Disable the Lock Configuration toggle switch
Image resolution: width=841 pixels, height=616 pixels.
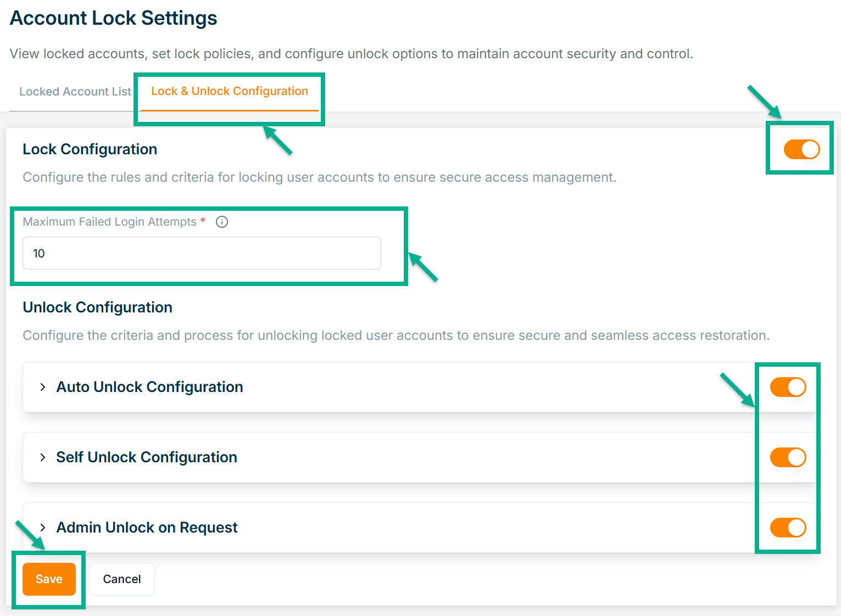(801, 149)
